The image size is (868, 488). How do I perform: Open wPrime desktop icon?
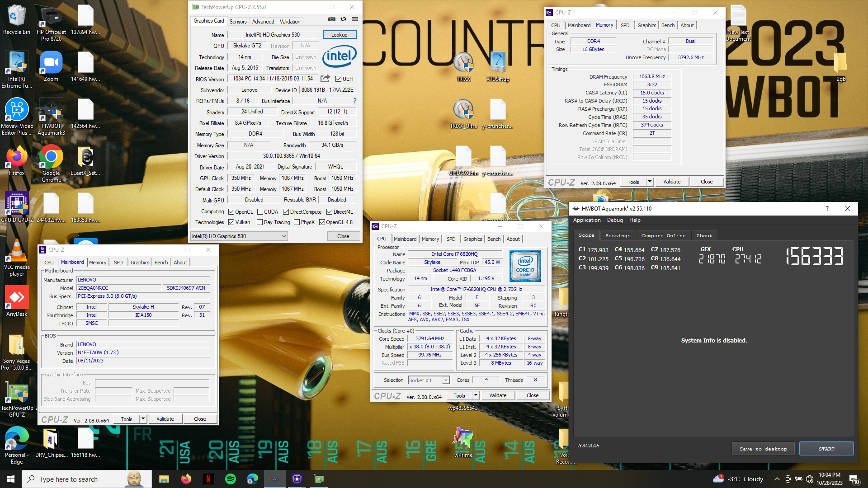pos(463,443)
